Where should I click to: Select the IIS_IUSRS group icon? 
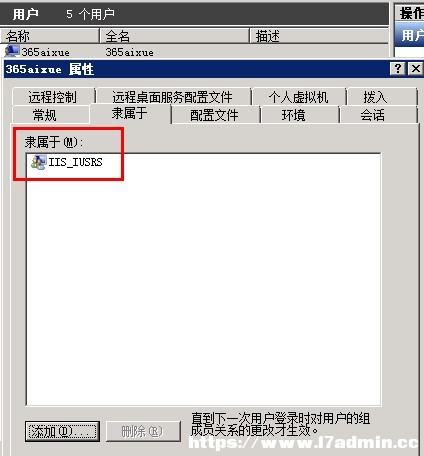coord(39,162)
